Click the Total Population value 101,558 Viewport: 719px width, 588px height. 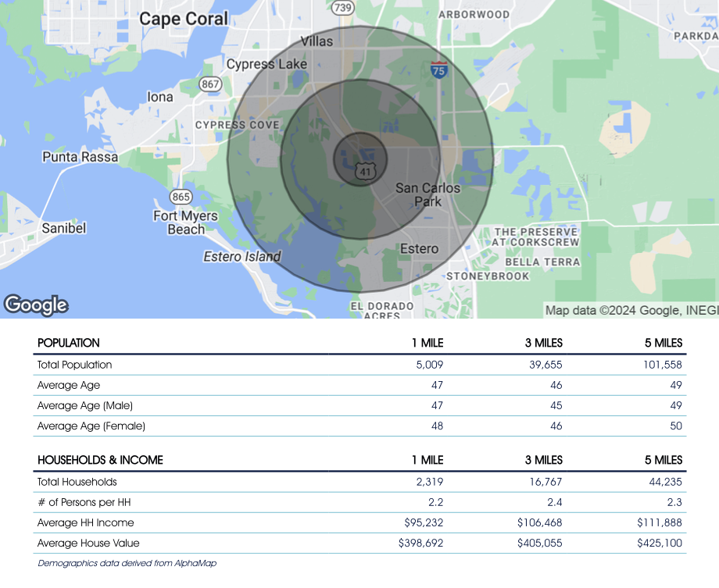(x=659, y=365)
